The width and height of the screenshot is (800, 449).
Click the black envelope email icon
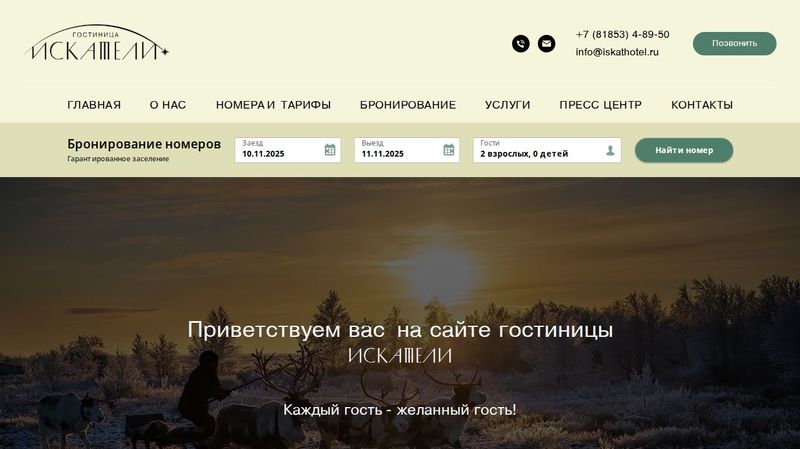tap(546, 43)
